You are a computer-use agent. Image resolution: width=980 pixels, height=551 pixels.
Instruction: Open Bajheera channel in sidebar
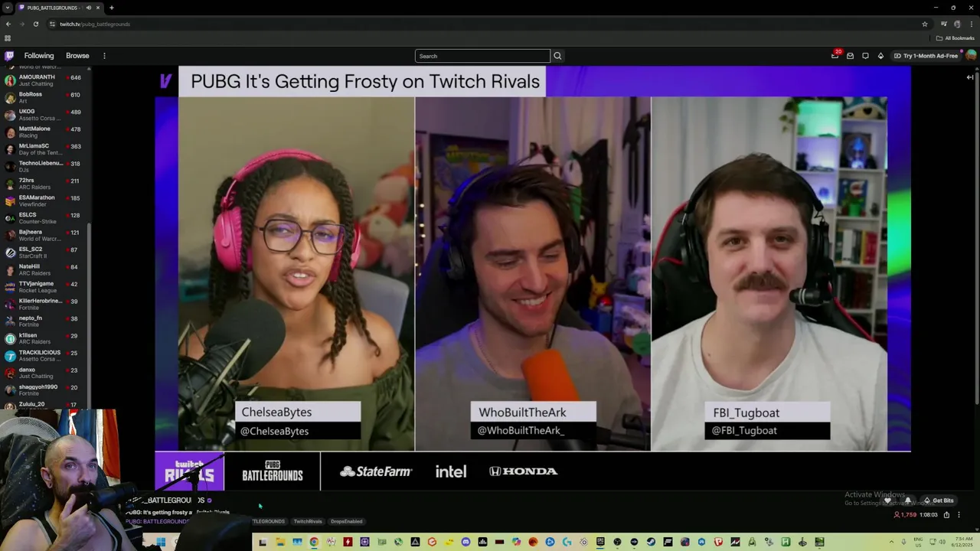click(44, 235)
